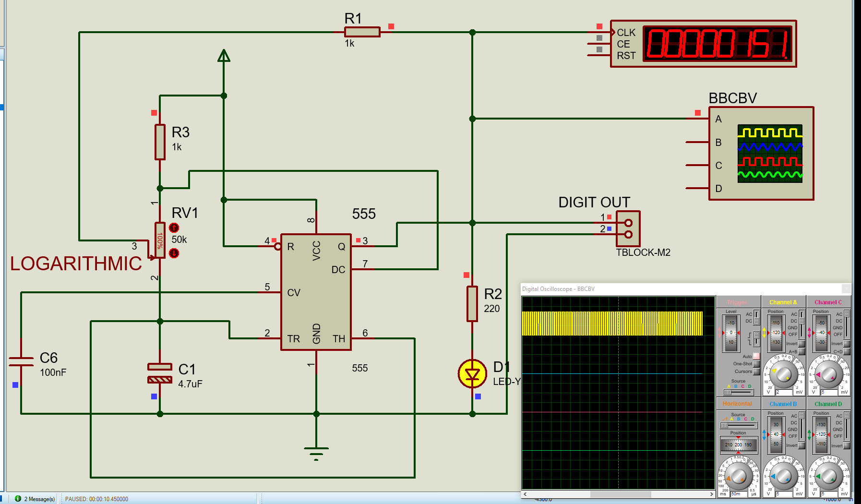This screenshot has height=504, width=861.
Task: Click the Trigger Source selector slider
Action: (x=738, y=392)
